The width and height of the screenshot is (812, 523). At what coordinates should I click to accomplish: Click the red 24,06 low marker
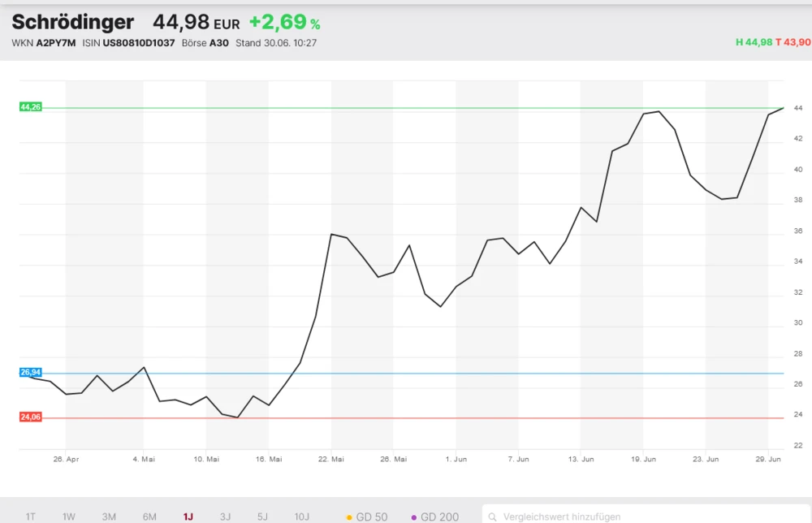tap(30, 417)
